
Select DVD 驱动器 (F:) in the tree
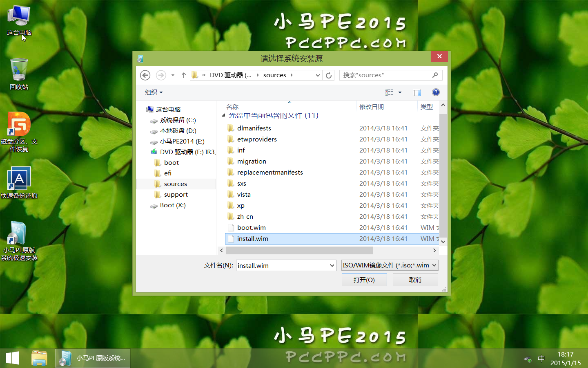(183, 152)
